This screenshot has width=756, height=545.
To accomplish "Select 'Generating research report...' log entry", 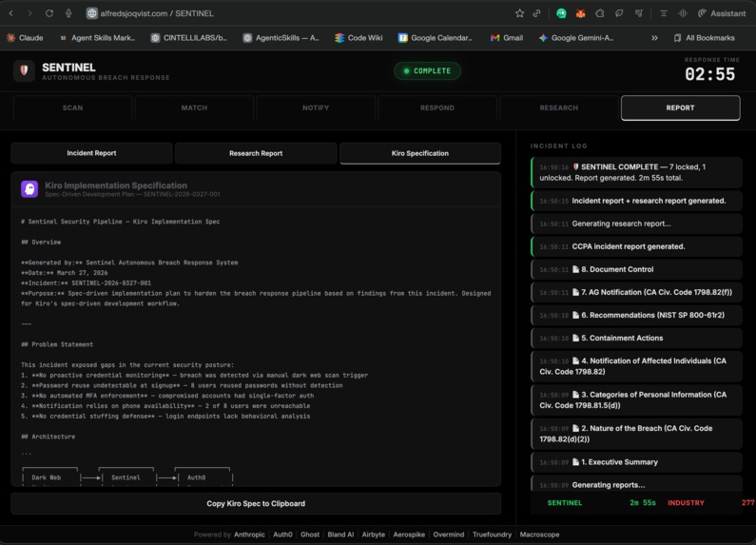I will (636, 224).
